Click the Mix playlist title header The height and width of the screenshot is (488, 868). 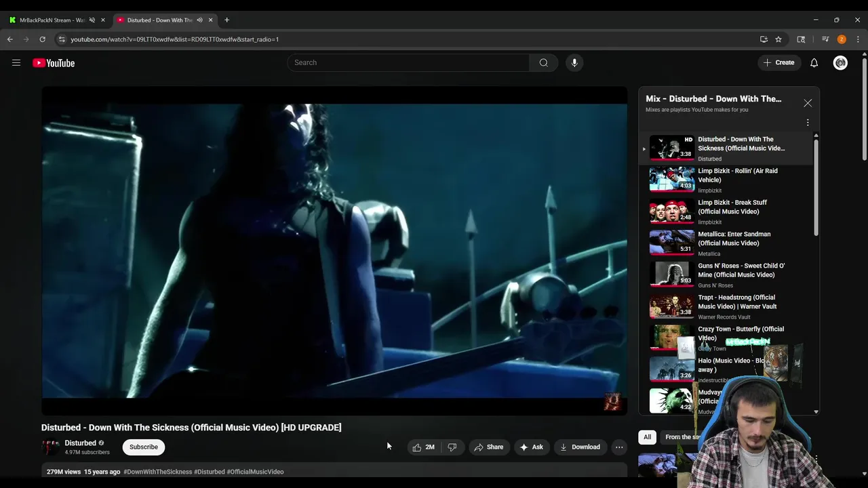click(713, 99)
